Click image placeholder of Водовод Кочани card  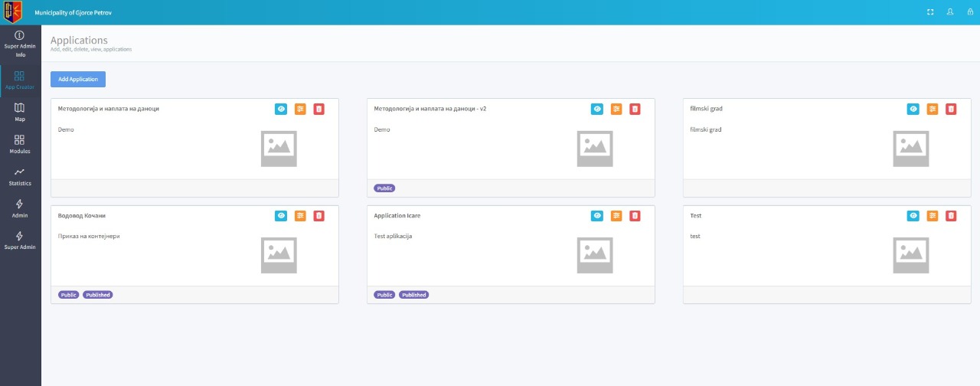(x=279, y=255)
